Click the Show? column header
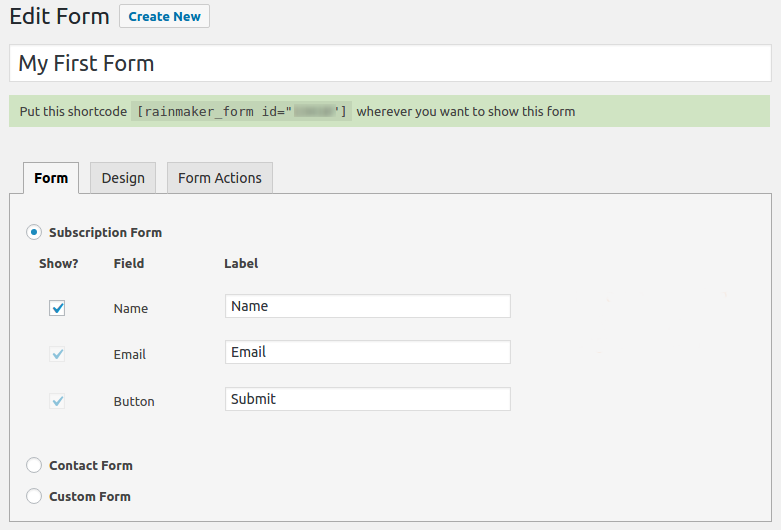This screenshot has width=781, height=530. point(58,264)
